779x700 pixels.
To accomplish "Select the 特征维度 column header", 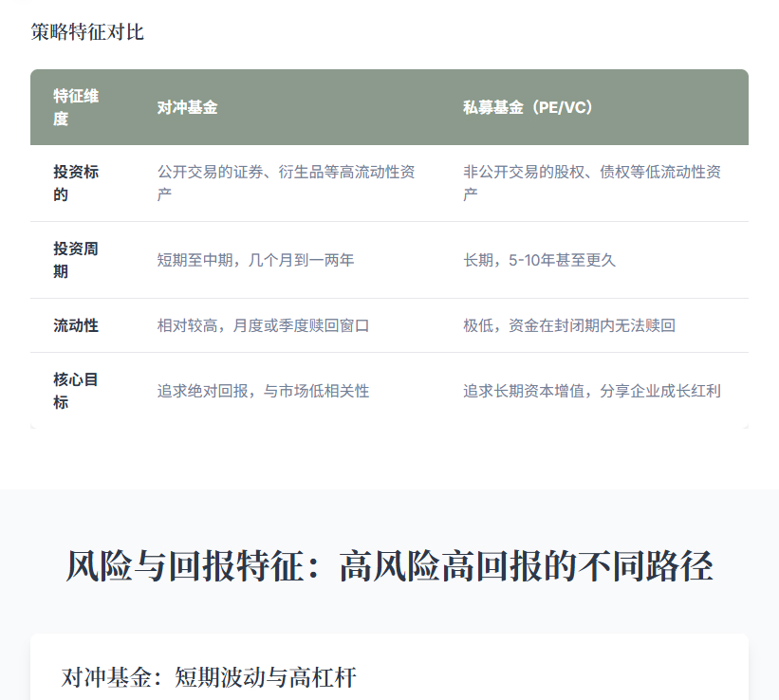I will point(76,107).
